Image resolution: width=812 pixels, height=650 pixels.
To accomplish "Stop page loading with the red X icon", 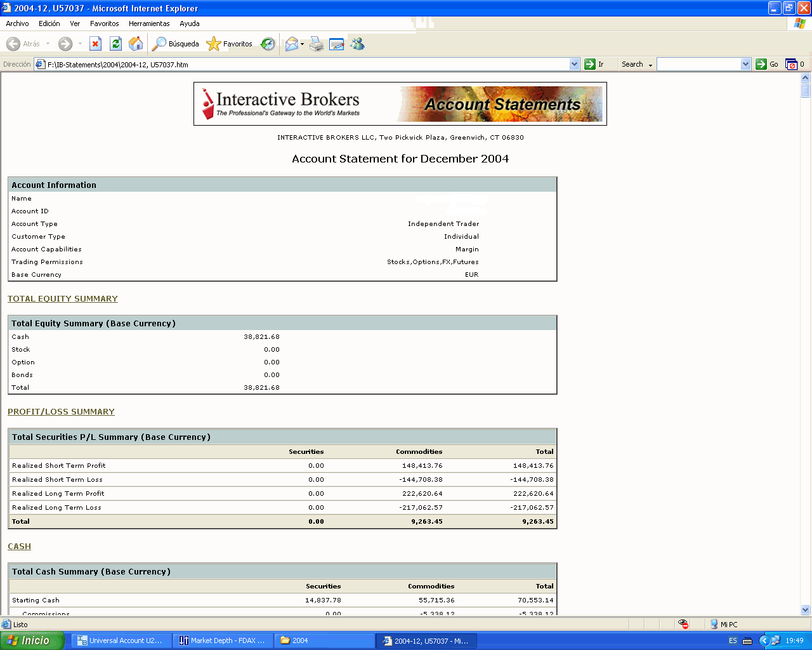I will [x=96, y=44].
